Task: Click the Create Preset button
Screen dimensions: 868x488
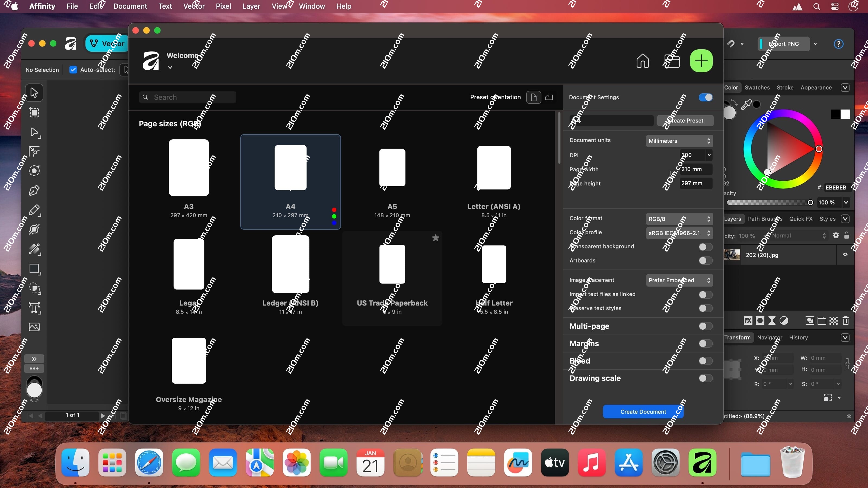Action: point(685,121)
